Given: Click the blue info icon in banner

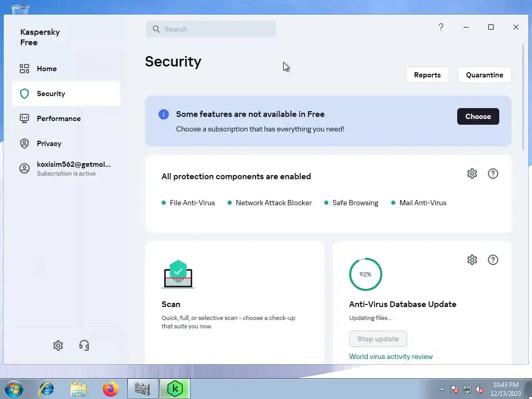Looking at the screenshot, I should (x=164, y=114).
